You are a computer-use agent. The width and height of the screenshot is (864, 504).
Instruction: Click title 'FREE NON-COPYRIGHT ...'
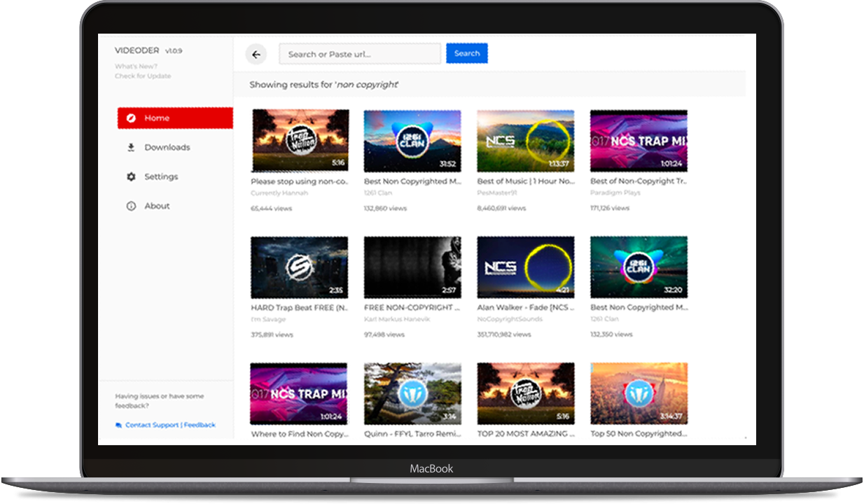(x=412, y=307)
